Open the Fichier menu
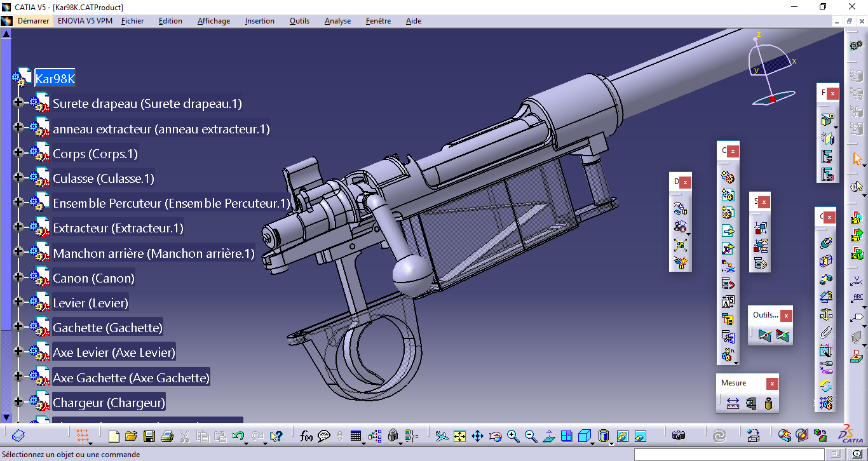 pos(132,21)
